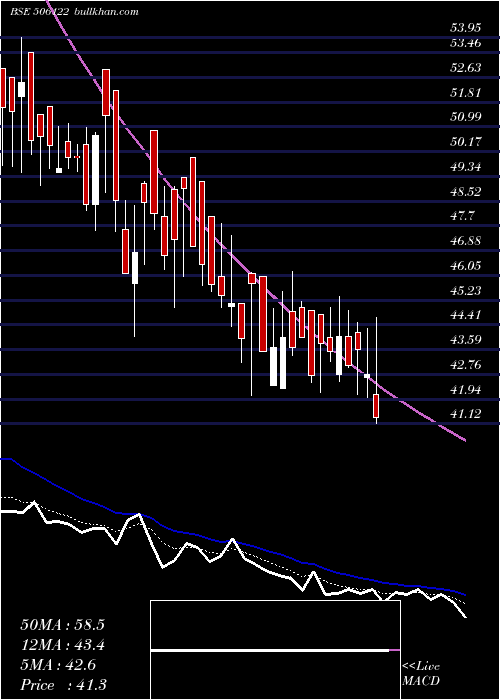Click the 50.99 price level label
This screenshot has width=500, height=700.
pyautogui.click(x=466, y=117)
